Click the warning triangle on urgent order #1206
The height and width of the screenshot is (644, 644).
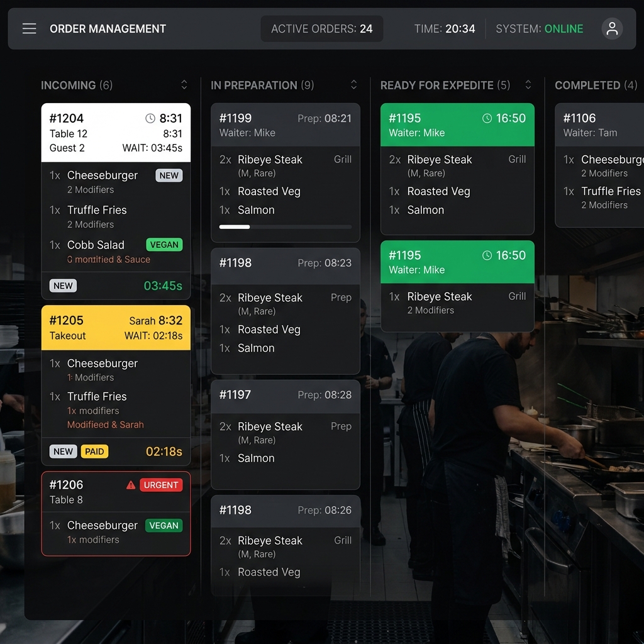point(130,484)
